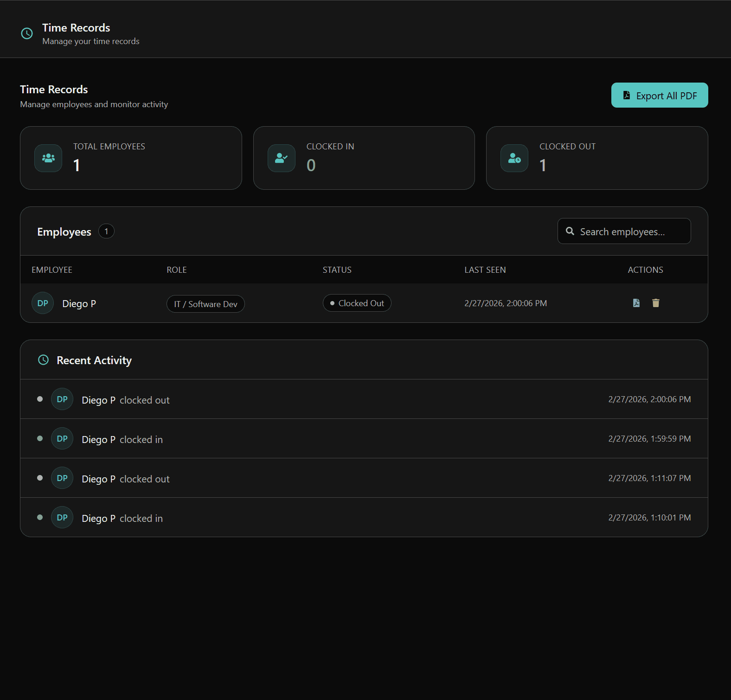731x700 pixels.
Task: Click the Recent Activity clock icon
Action: [x=43, y=360]
